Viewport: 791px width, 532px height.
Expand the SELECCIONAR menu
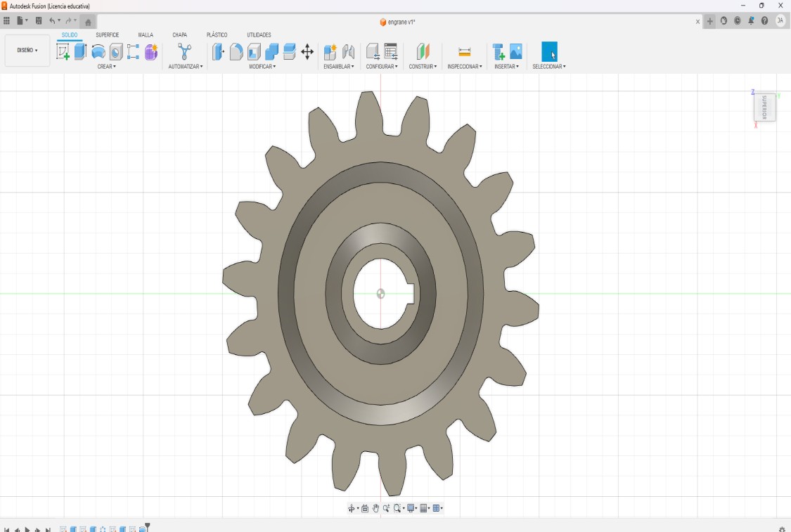coord(549,67)
